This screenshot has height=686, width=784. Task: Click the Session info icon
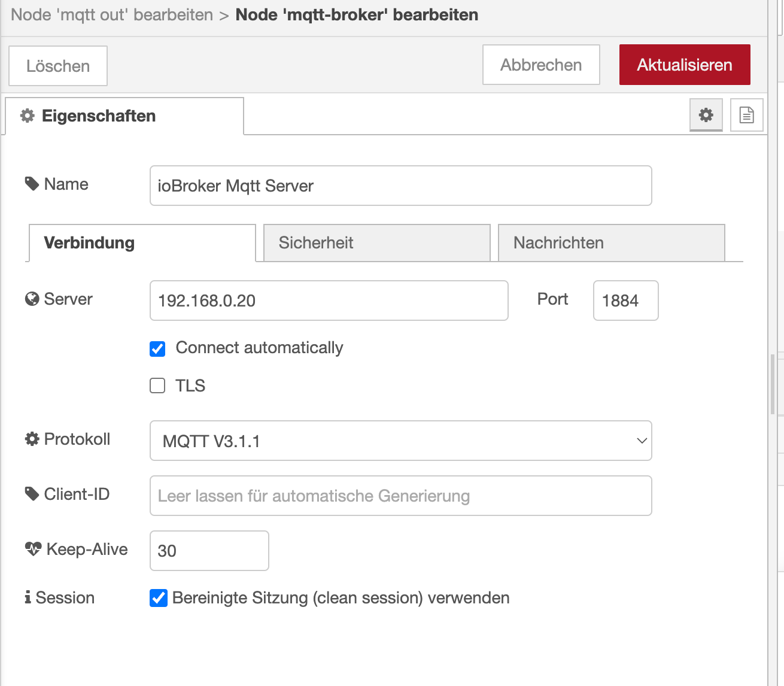point(28,597)
